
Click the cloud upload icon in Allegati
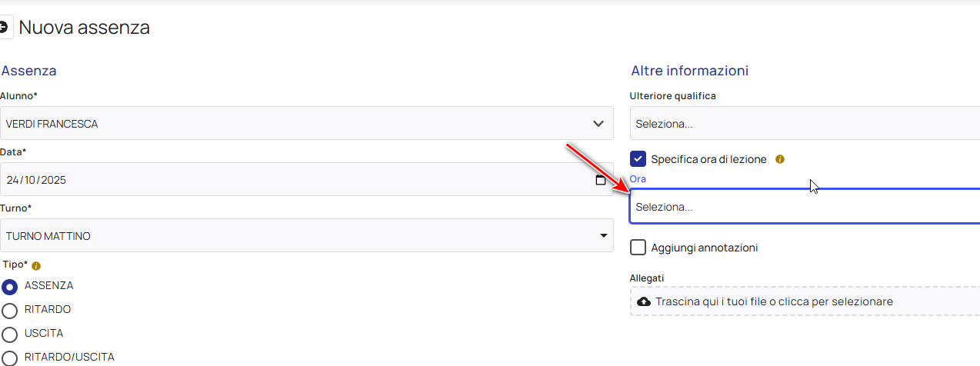(644, 301)
